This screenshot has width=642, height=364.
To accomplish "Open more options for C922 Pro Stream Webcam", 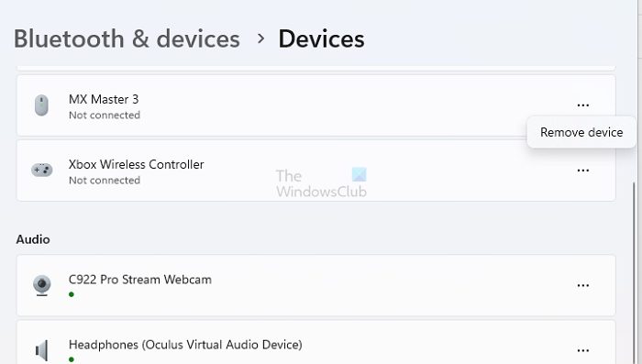I will pos(582,285).
